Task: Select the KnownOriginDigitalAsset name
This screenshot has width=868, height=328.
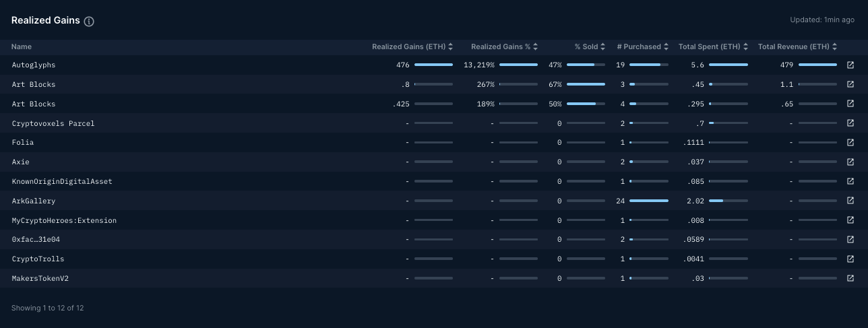Action: coord(62,181)
